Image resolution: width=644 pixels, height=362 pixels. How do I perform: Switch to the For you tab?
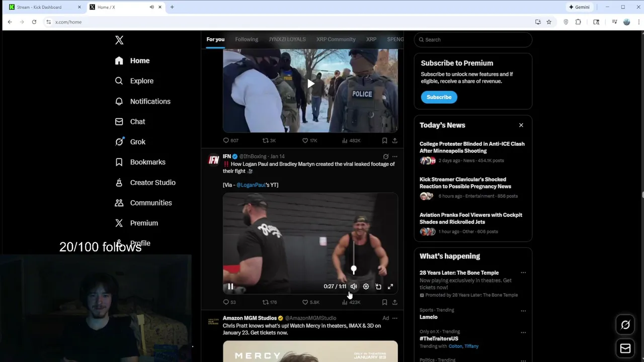[x=215, y=39]
